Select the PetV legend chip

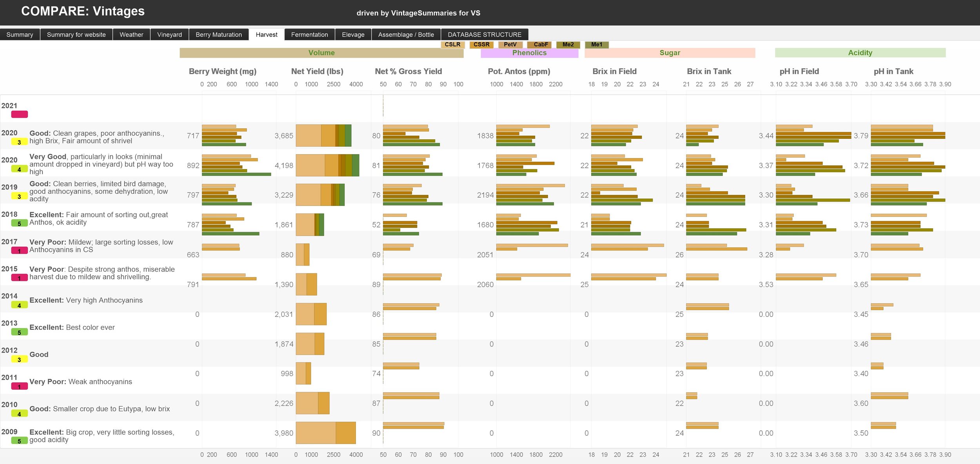[x=510, y=45]
